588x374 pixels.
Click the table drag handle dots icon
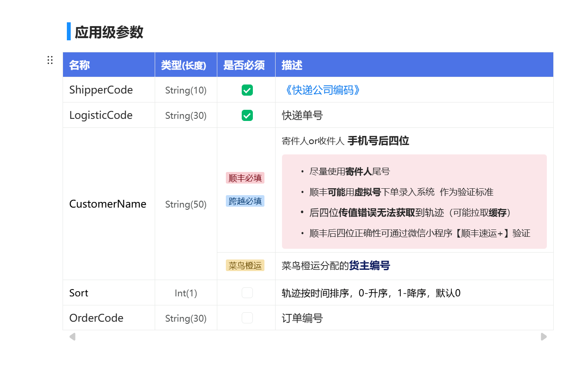click(x=50, y=60)
